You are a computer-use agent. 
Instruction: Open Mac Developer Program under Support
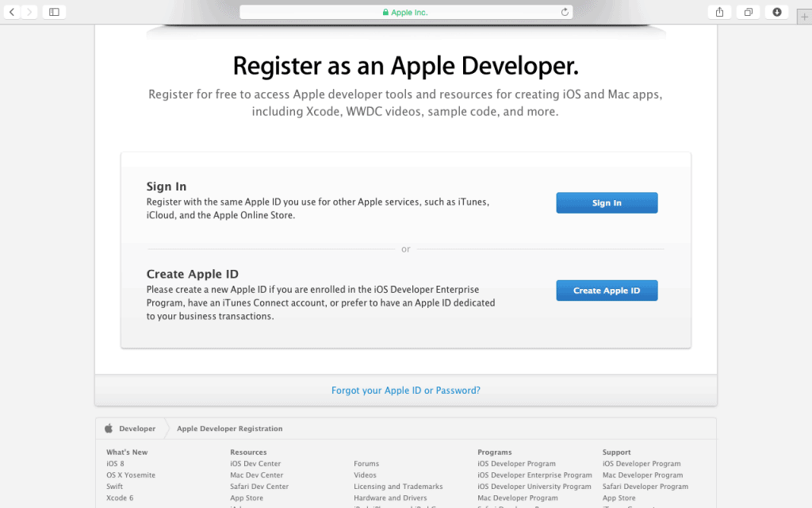[x=642, y=475]
